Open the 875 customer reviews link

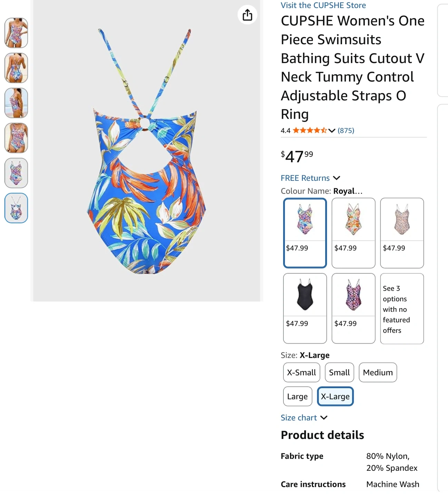(346, 130)
